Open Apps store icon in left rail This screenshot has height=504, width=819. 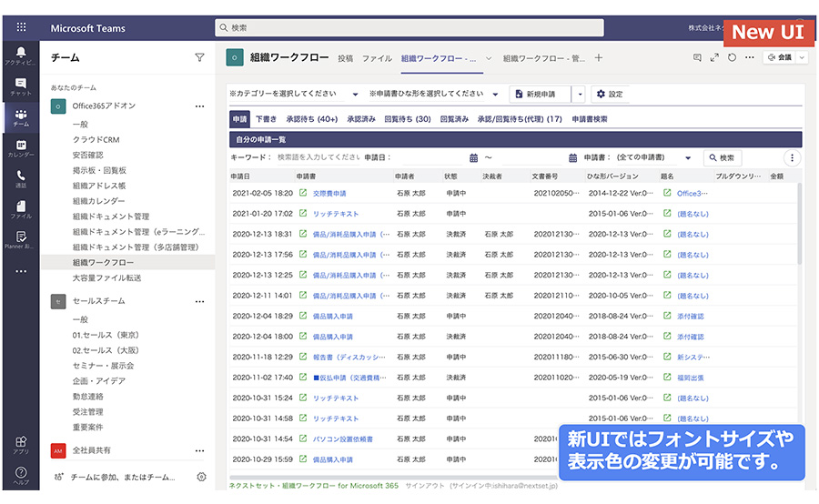(21, 445)
